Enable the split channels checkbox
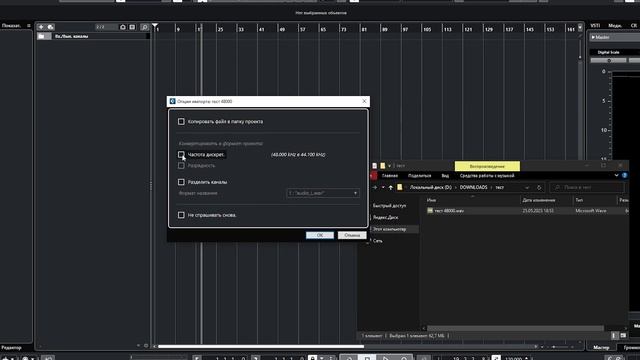Viewport: 640px width, 360px height. tap(181, 182)
